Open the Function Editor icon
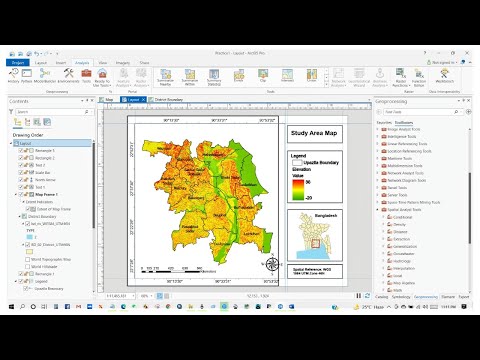 click(419, 78)
